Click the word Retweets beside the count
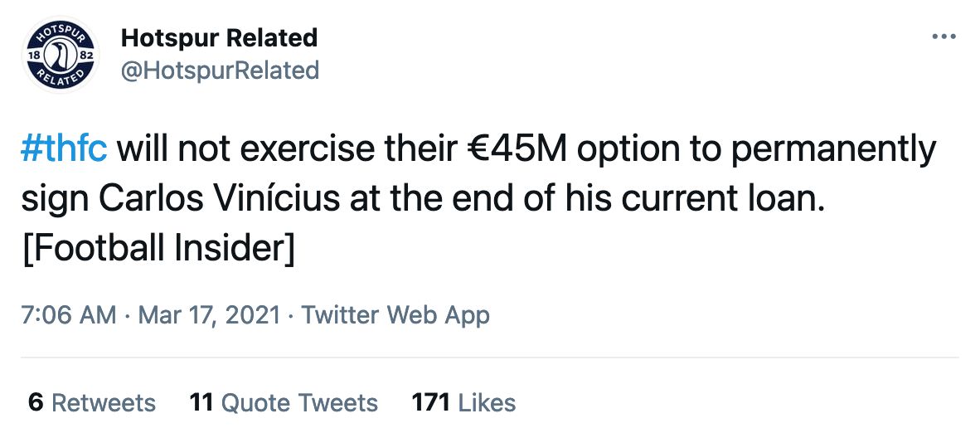The width and height of the screenshot is (980, 428). point(104,403)
